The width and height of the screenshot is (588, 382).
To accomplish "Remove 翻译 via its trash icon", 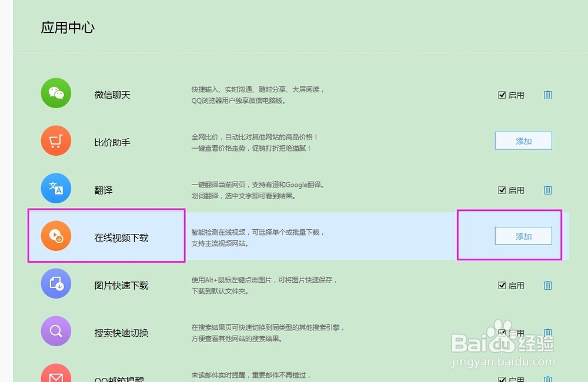I will (547, 190).
